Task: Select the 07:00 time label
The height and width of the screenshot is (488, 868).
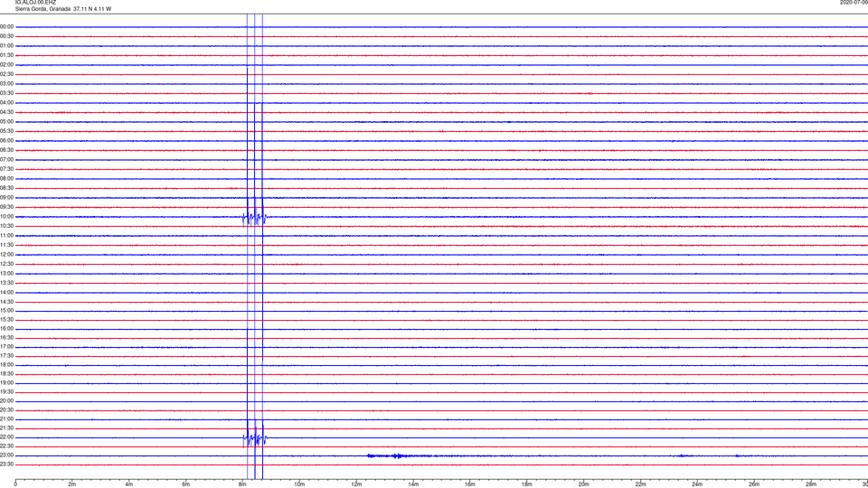Action: click(6, 159)
